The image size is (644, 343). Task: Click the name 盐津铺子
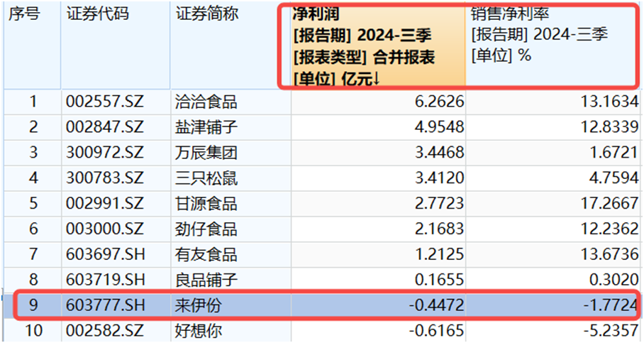click(206, 128)
